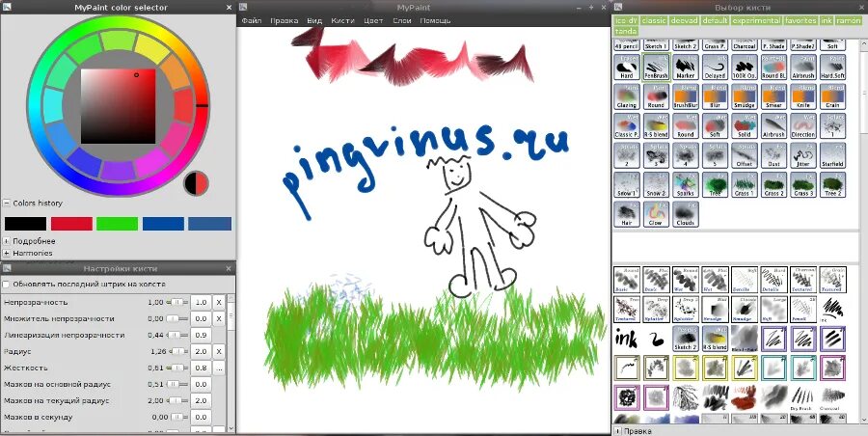This screenshot has width=868, height=436.
Task: Pick black swatch in Colors history
Action: click(25, 224)
